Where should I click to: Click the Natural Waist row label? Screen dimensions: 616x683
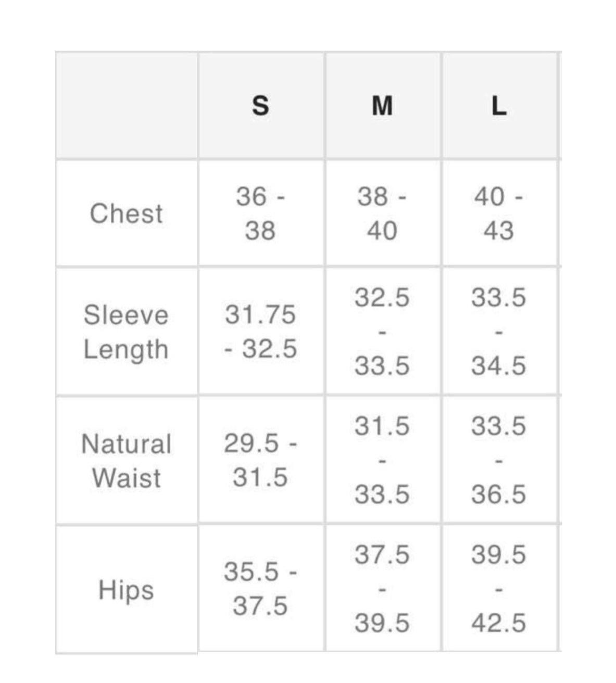[127, 461]
